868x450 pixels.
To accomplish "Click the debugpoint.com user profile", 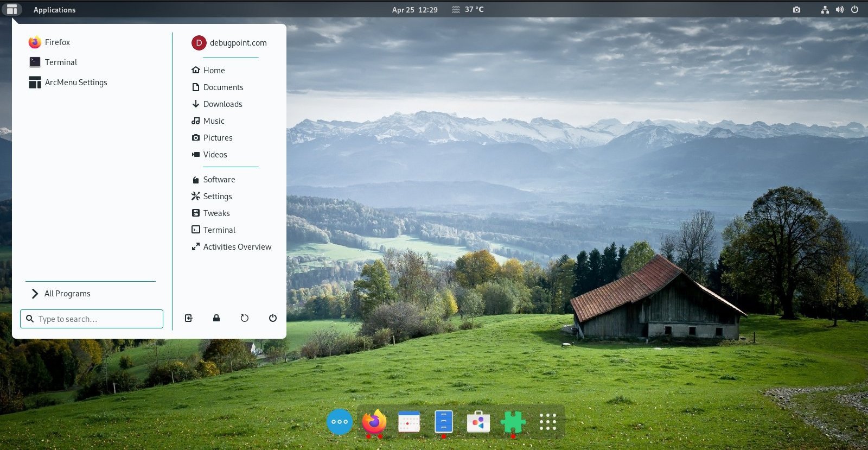I will [230, 43].
